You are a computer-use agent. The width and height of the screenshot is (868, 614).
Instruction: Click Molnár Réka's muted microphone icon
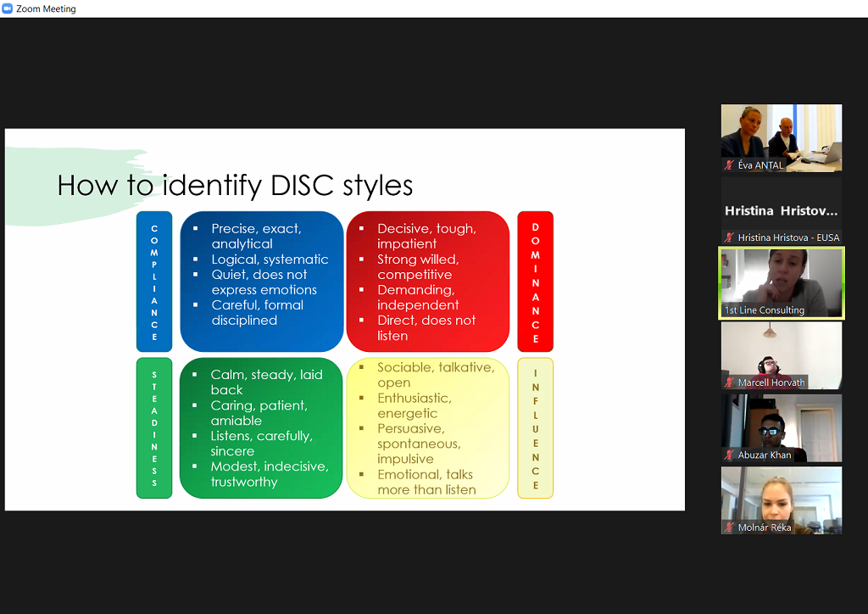[x=729, y=527]
